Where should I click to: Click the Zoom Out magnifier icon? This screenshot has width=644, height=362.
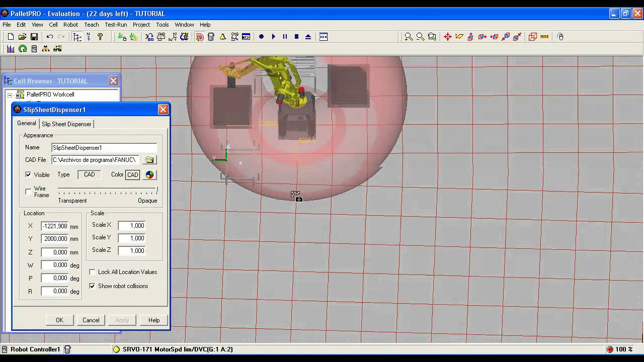point(420,37)
